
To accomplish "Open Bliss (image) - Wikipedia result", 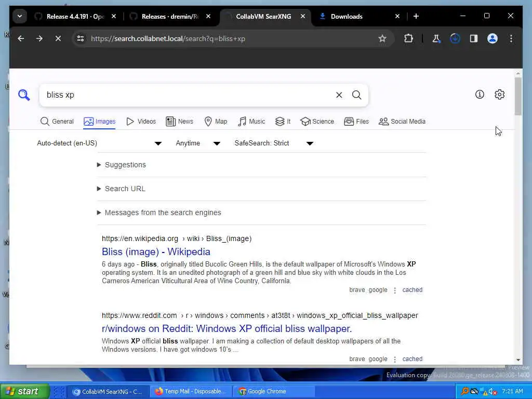I will click(x=156, y=252).
